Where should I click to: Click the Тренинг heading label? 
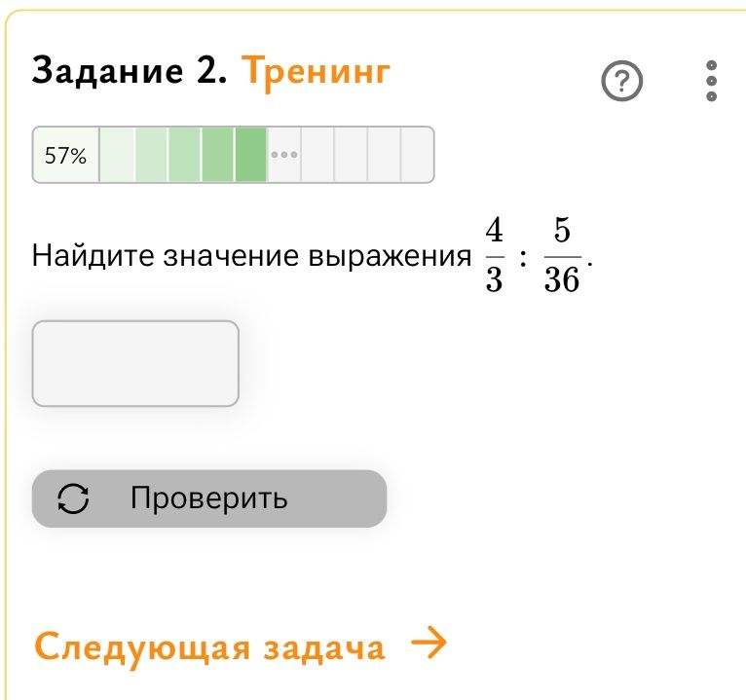click(316, 72)
